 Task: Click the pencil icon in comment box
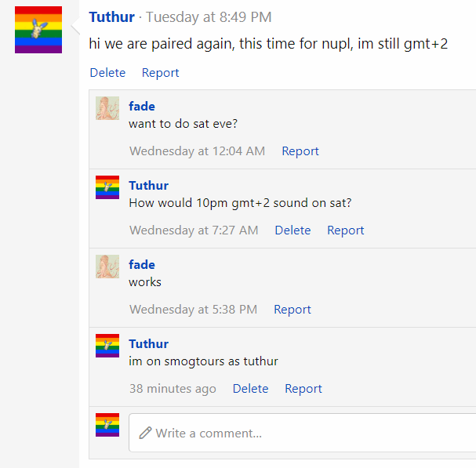(x=145, y=433)
